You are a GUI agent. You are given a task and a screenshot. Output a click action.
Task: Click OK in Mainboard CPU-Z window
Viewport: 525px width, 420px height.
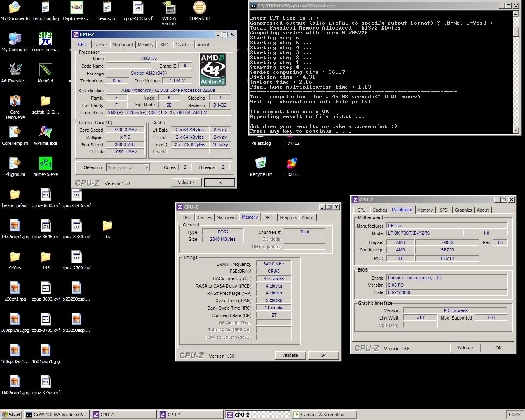point(499,348)
